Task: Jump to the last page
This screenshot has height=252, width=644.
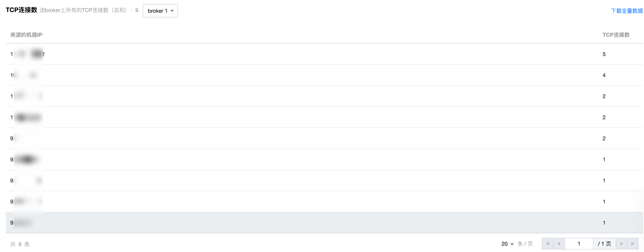Action: click(x=633, y=244)
